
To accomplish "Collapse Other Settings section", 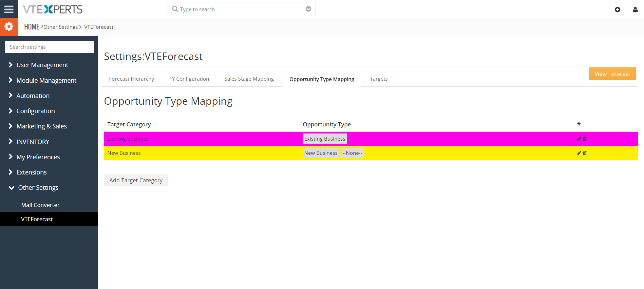I will click(x=38, y=187).
